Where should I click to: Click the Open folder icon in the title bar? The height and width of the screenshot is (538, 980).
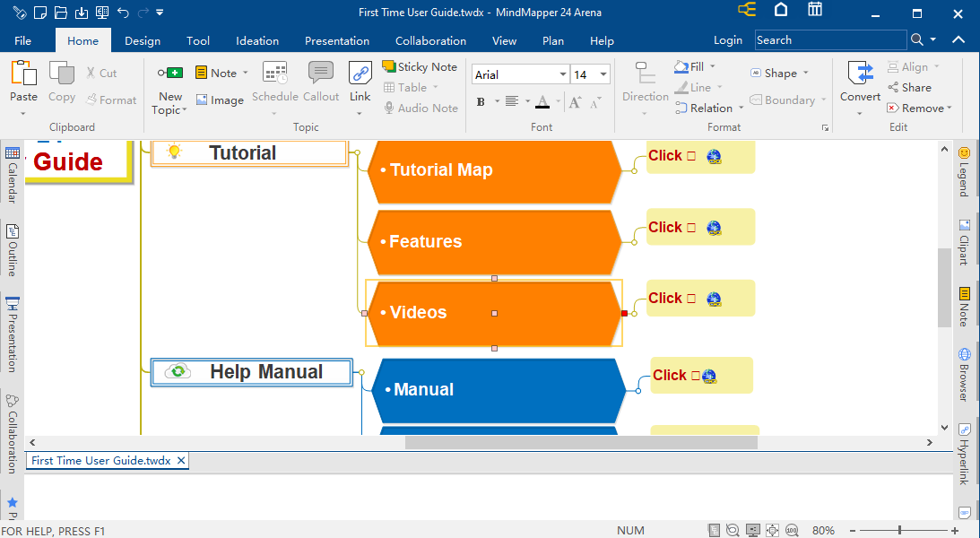pyautogui.click(x=61, y=12)
